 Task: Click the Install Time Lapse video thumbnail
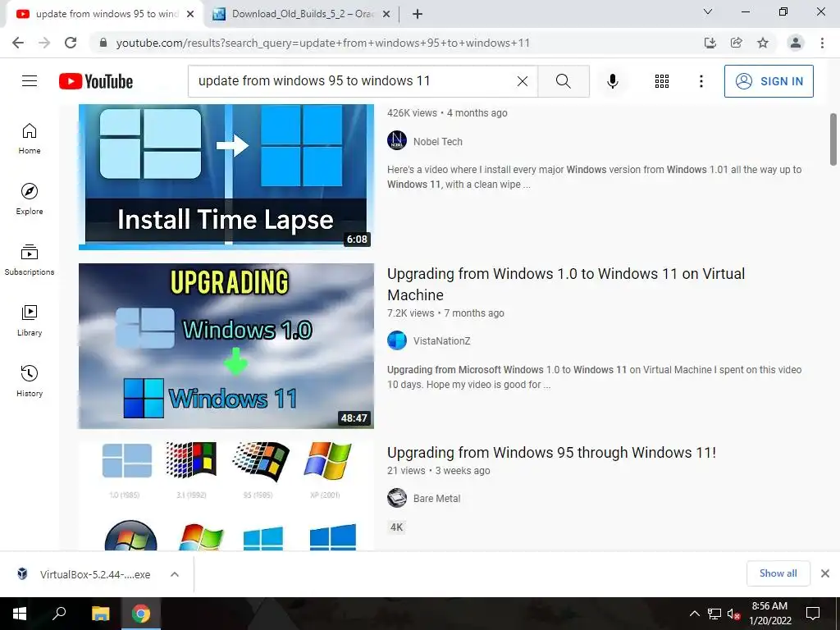226,177
